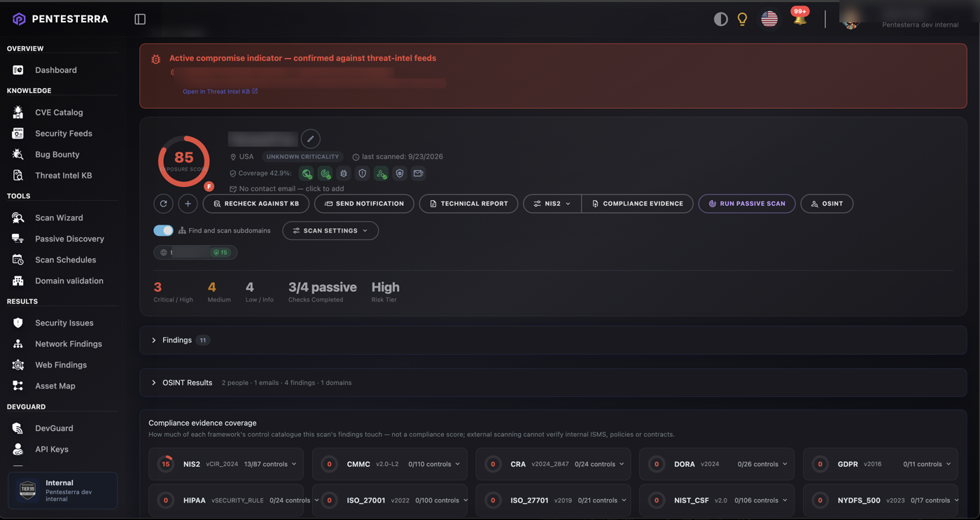This screenshot has width=980, height=520.
Task: Click the bug coverage icon
Action: click(x=344, y=174)
